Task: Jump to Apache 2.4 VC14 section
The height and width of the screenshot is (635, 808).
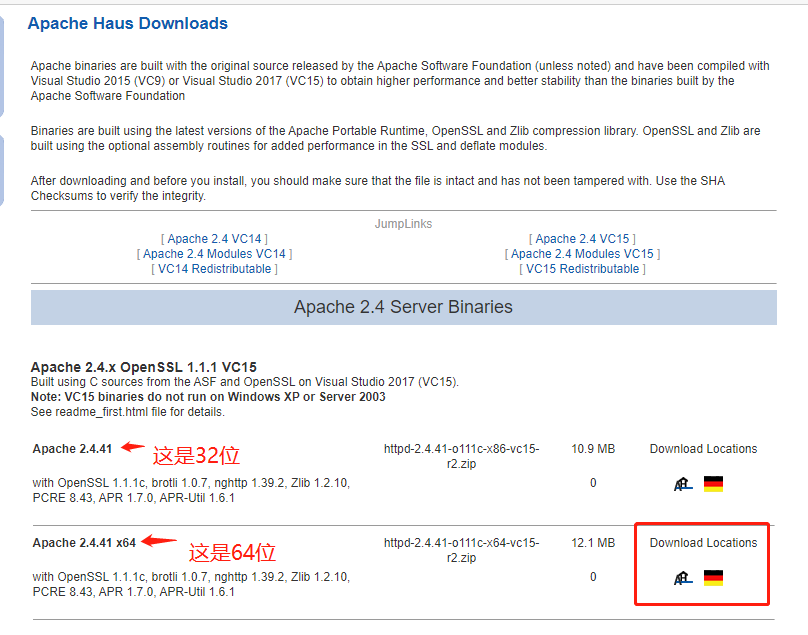Action: coord(214,239)
